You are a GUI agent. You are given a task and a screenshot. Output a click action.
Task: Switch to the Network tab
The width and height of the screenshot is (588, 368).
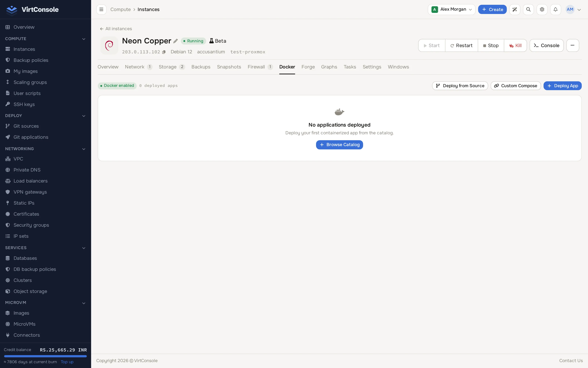(139, 67)
